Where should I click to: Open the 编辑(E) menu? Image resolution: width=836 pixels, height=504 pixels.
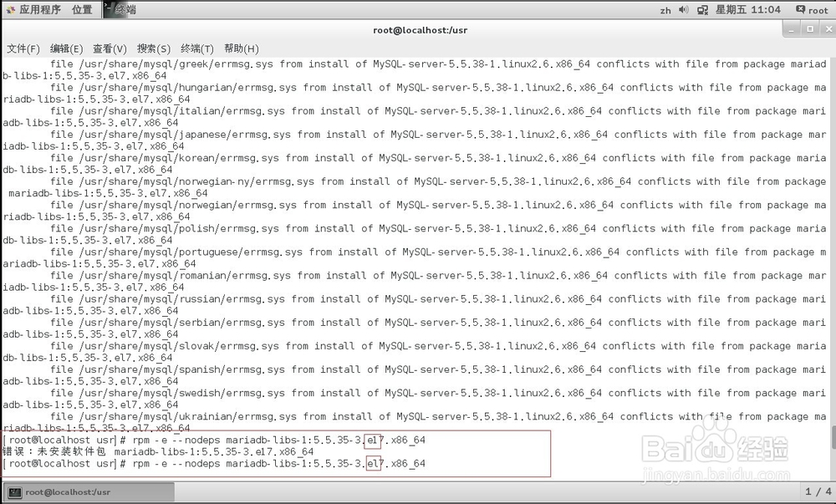[x=66, y=48]
